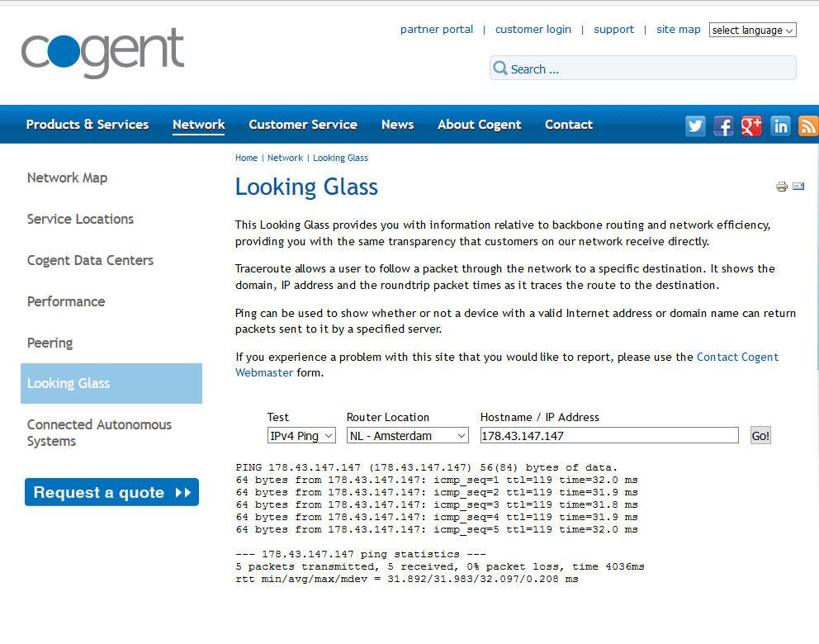The width and height of the screenshot is (819, 644).
Task: Click the Looking Glass breadcrumb link
Action: (340, 158)
